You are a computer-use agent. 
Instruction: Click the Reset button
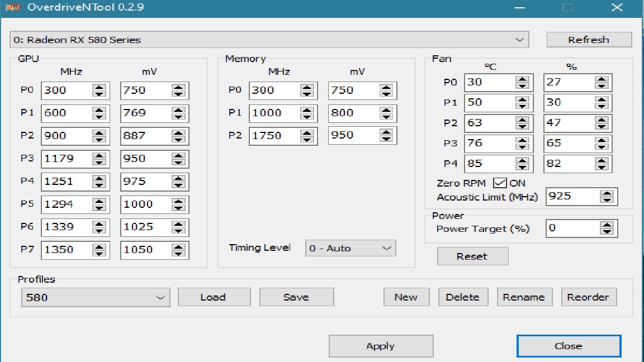pos(472,256)
